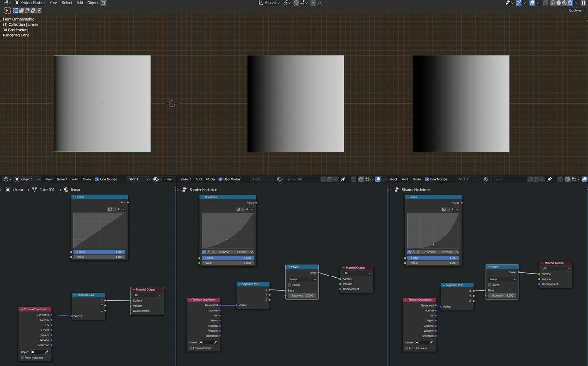Switch the editor type using the Shader Editor icon
Image resolution: width=588 pixels, height=366 pixels.
coord(5,179)
